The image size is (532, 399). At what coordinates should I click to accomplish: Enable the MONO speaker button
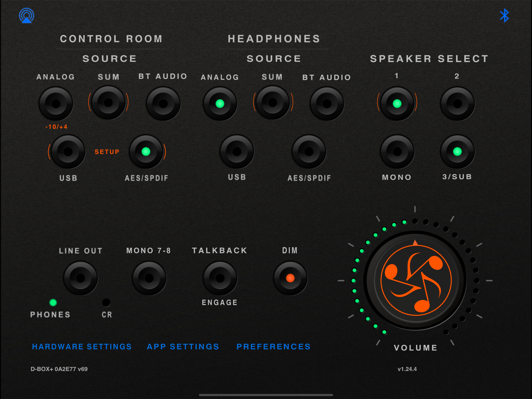[397, 152]
